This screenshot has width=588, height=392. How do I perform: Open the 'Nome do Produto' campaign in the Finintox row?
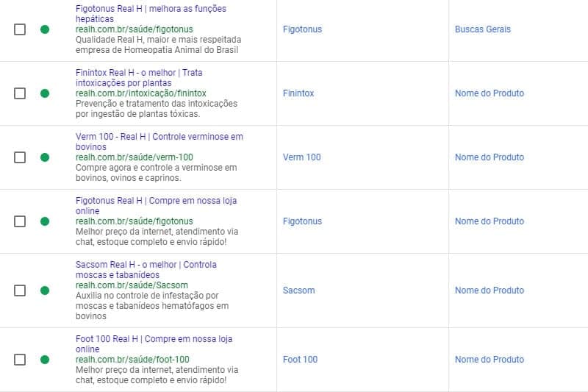[490, 93]
